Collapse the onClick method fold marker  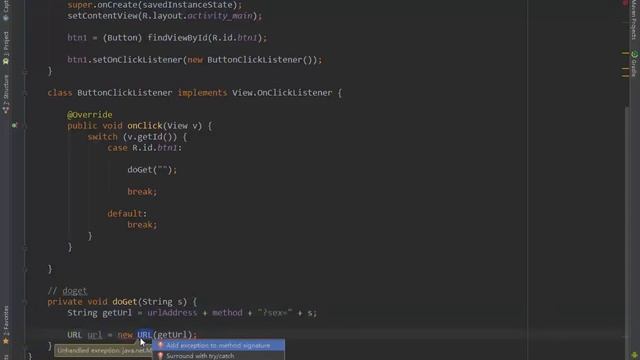click(25, 126)
